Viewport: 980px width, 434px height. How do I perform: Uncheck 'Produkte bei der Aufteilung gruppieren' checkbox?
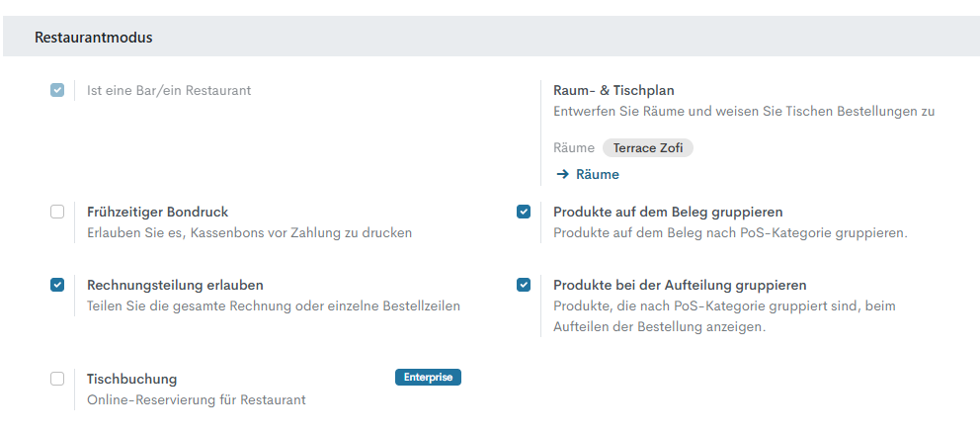[524, 285]
